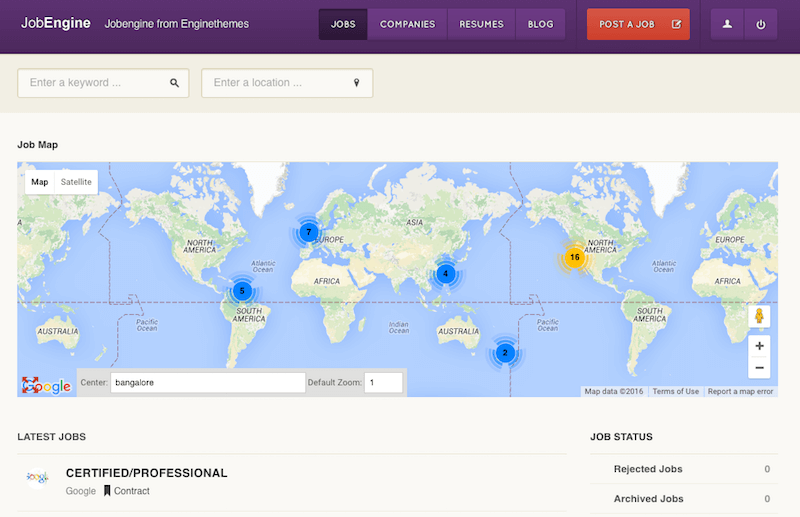Click the 'Map data ©2016' text
Screen dimensions: 800x517
tap(614, 391)
